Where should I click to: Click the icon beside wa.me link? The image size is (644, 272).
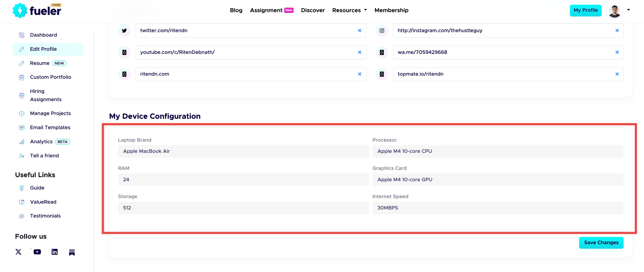(x=382, y=52)
